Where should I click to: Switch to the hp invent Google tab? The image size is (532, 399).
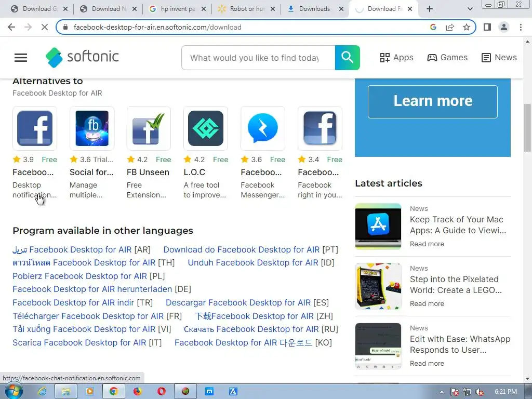pos(178,9)
